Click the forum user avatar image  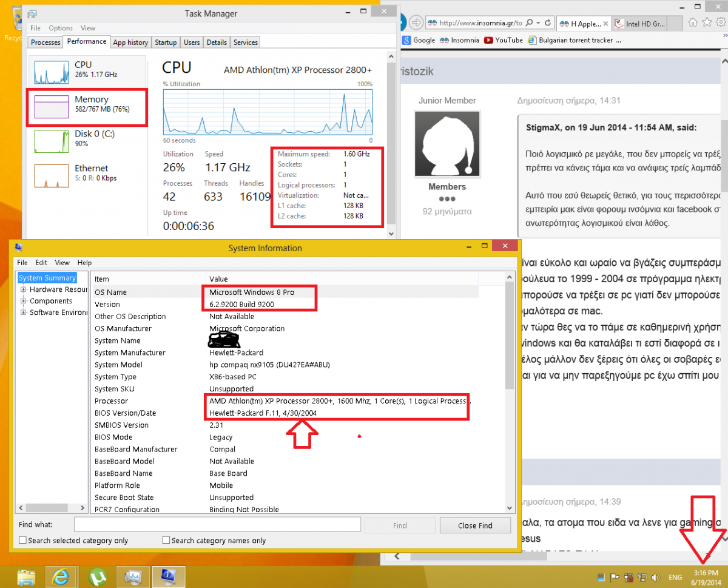tap(447, 144)
